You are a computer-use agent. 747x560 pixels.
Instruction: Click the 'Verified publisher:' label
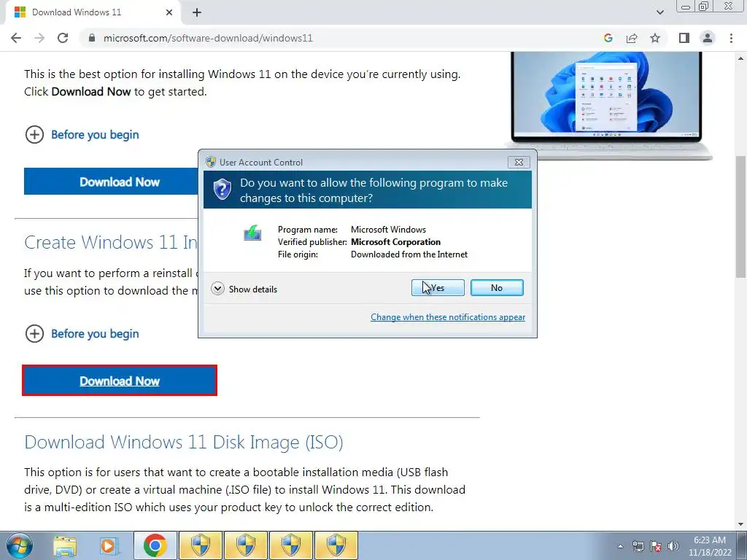pyautogui.click(x=312, y=242)
